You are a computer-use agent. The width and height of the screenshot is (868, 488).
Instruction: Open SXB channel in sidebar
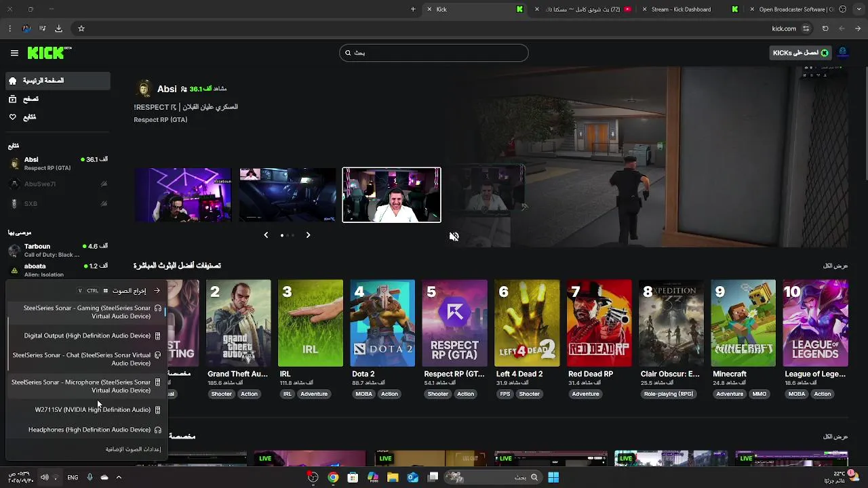(x=58, y=203)
